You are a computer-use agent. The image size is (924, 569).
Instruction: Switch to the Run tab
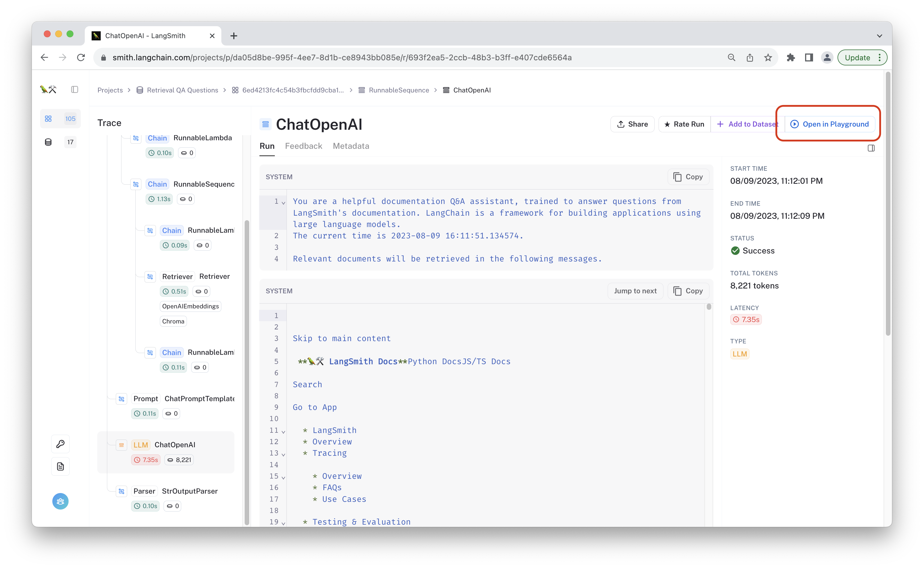267,146
